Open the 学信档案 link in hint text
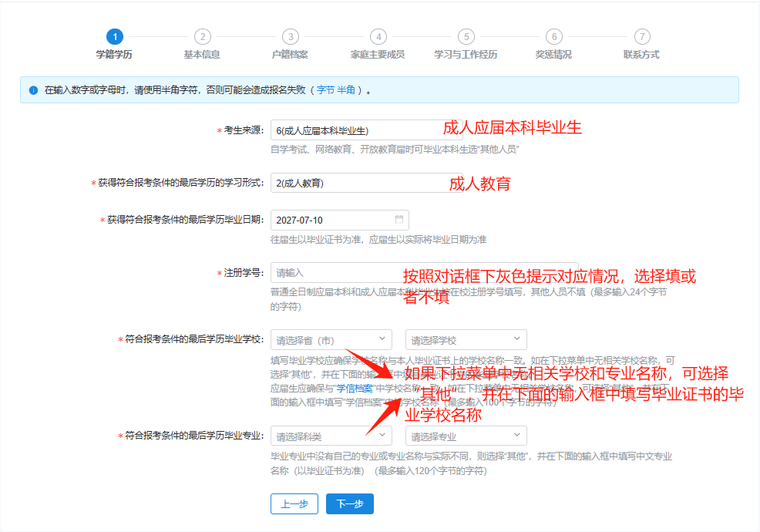Image resolution: width=760 pixels, height=532 pixels. [x=355, y=389]
